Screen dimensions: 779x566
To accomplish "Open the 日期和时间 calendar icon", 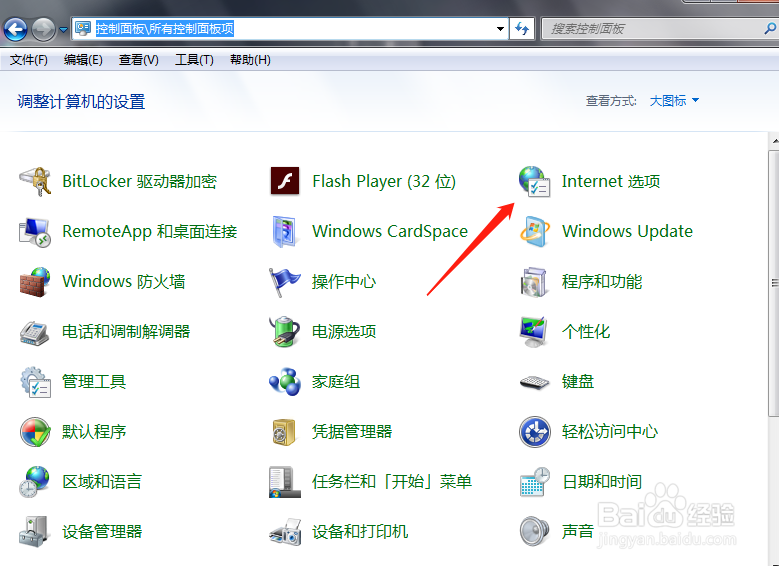I will tap(535, 482).
